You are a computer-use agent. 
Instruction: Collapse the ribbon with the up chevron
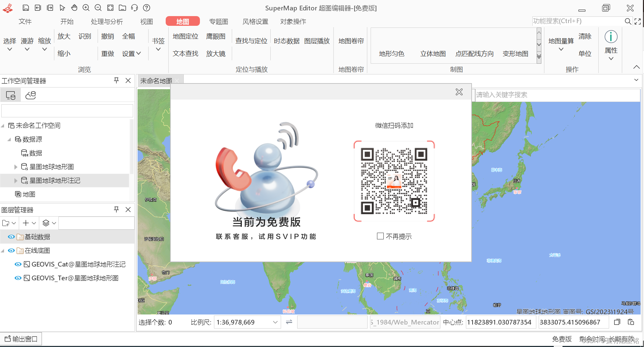click(x=636, y=67)
